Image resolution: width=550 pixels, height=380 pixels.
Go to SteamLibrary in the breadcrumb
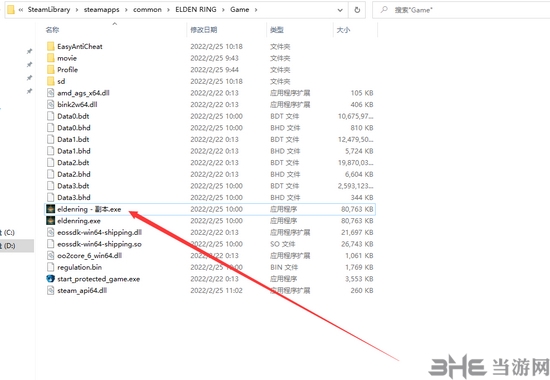[x=49, y=9]
